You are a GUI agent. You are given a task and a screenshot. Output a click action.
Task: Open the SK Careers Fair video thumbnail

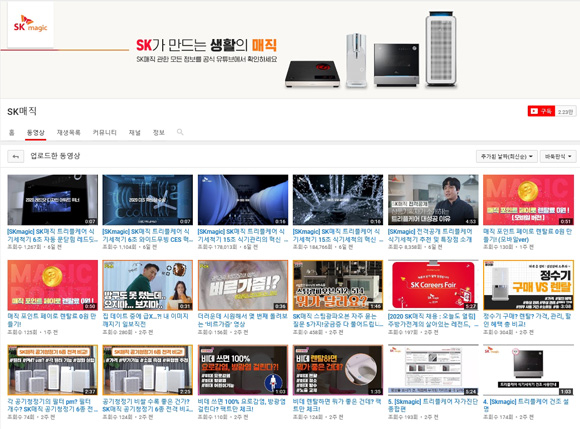tap(433, 285)
